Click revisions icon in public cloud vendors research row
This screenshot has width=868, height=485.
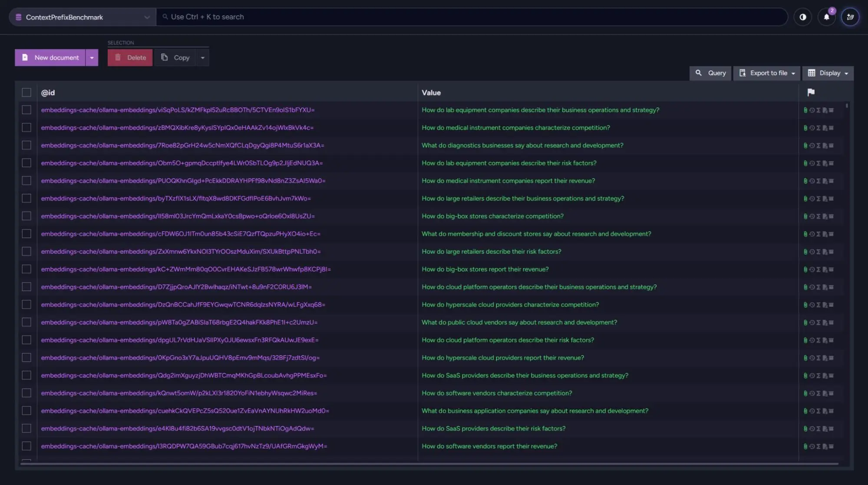tap(812, 322)
